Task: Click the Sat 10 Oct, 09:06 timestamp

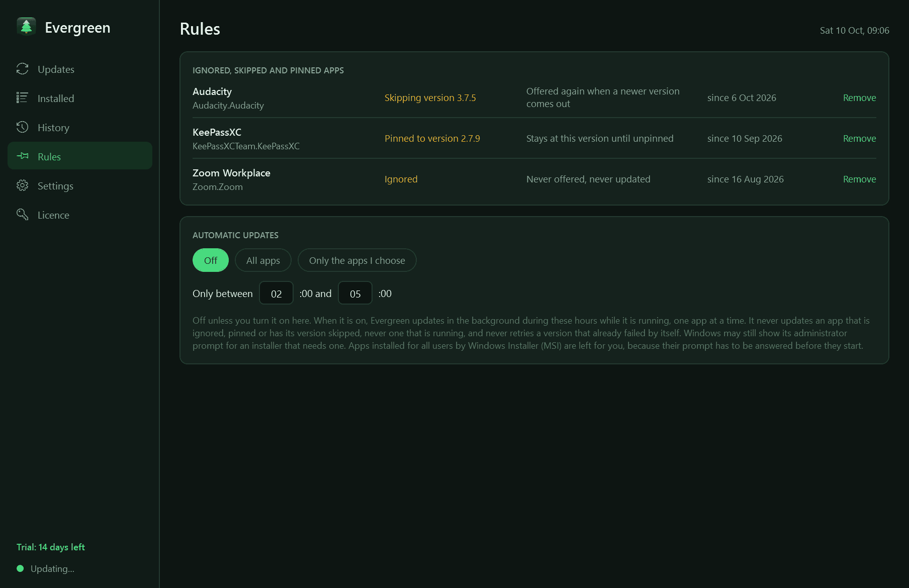Action: (x=855, y=30)
